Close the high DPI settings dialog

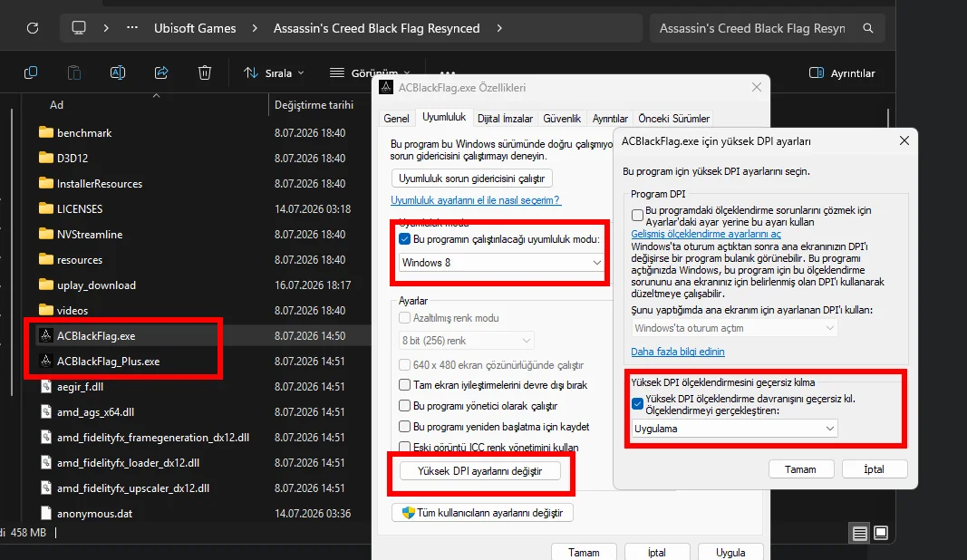[904, 140]
